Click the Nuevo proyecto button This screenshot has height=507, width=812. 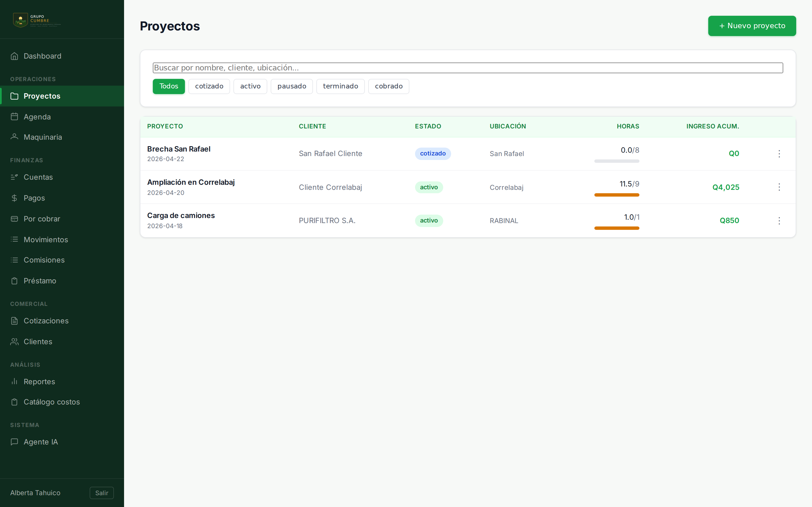(x=752, y=26)
